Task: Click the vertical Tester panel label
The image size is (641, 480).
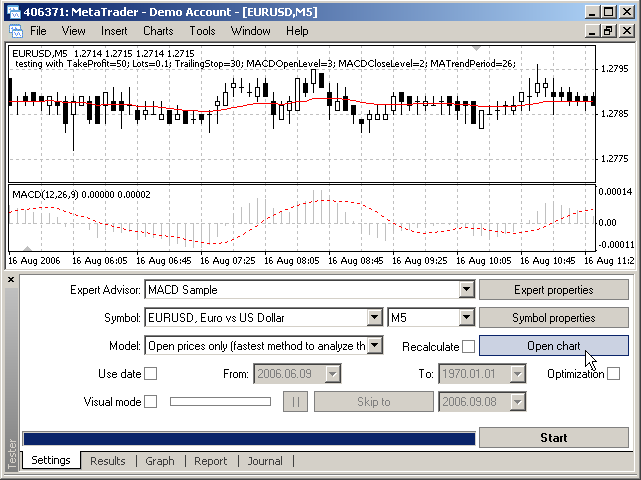Action: pyautogui.click(x=12, y=454)
